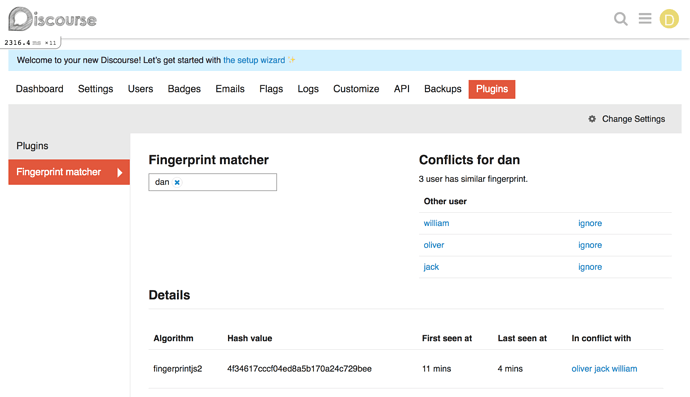Open oliver's user link in conflicts list
Image resolution: width=690 pixels, height=397 pixels.
[433, 245]
